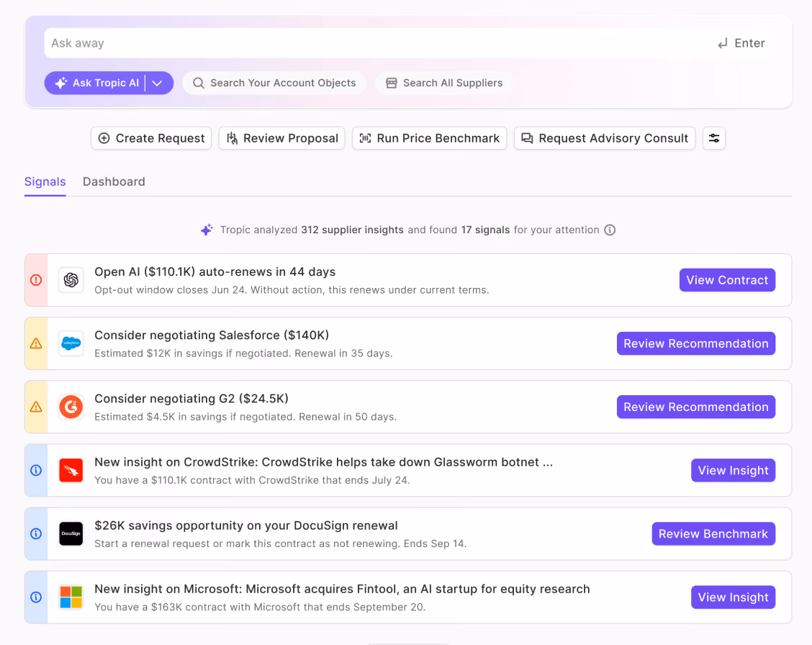Review Recommendation for Salesforce
The width and height of the screenshot is (812, 645).
(696, 343)
